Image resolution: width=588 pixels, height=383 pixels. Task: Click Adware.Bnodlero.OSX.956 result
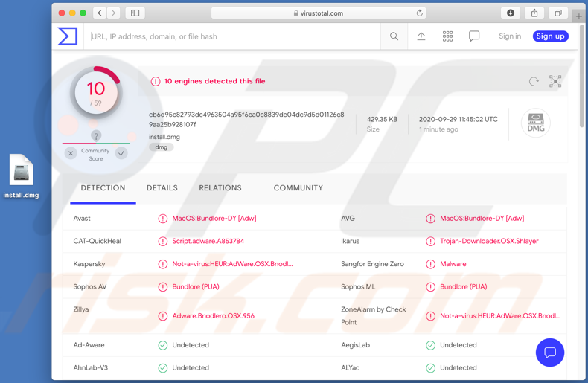pyautogui.click(x=213, y=316)
